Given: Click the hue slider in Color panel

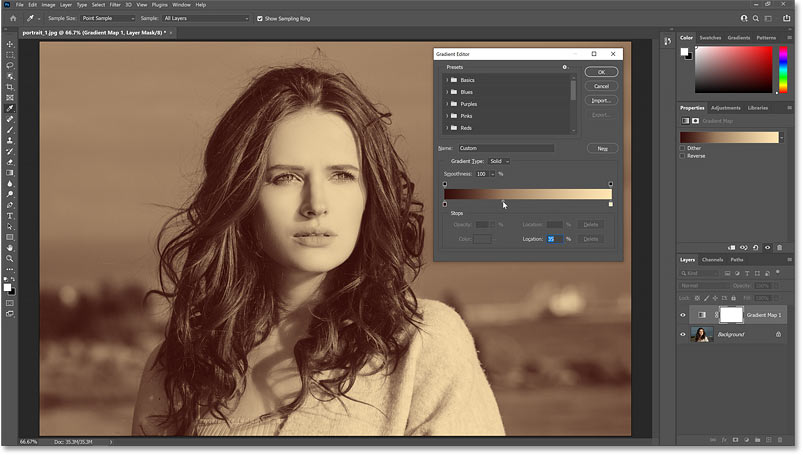Looking at the screenshot, I should [x=783, y=70].
